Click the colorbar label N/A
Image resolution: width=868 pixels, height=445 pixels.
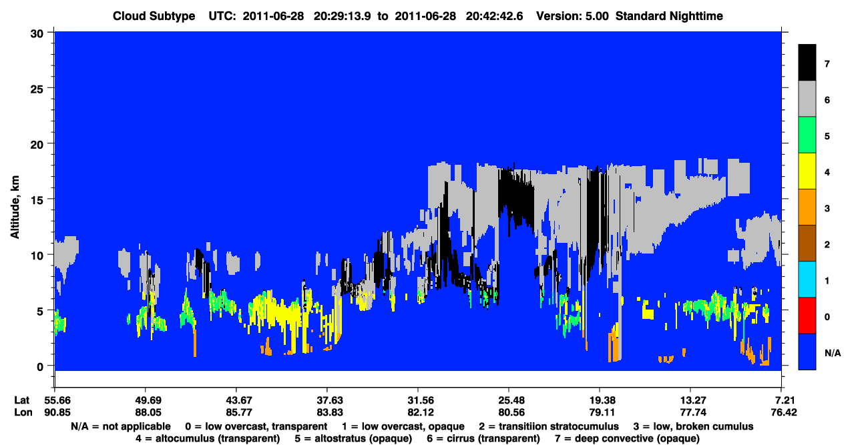(832, 352)
